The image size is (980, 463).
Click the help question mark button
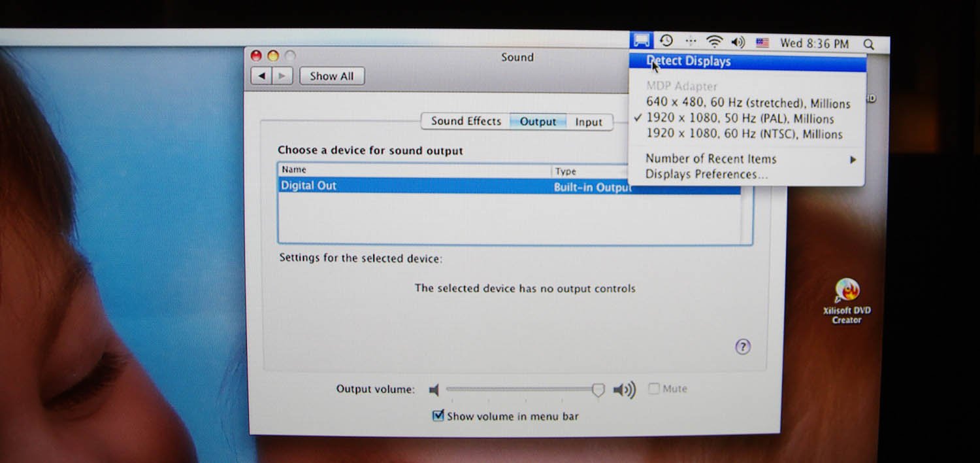(743, 347)
